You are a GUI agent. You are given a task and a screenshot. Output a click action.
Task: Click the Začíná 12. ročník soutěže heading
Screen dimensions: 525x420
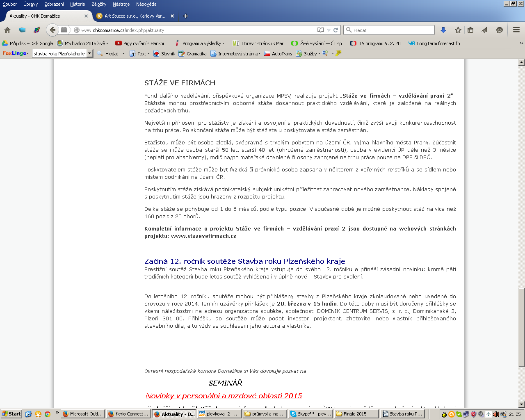pyautogui.click(x=245, y=261)
